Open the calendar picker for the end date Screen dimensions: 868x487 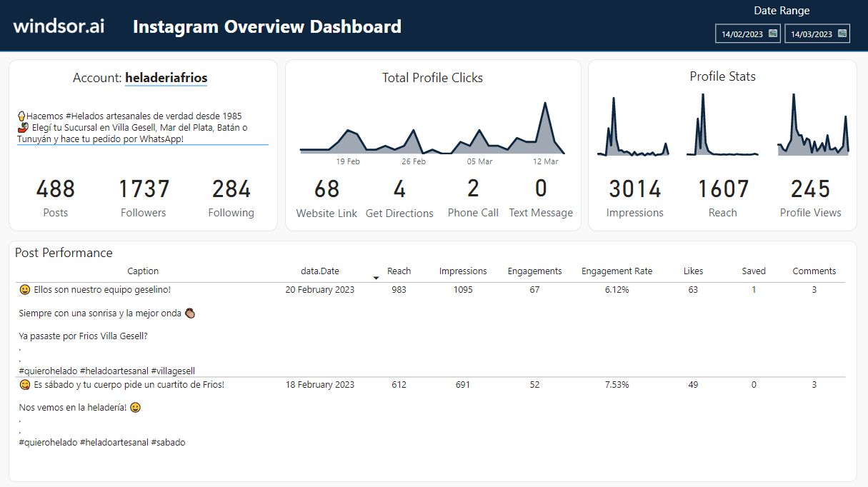click(842, 33)
